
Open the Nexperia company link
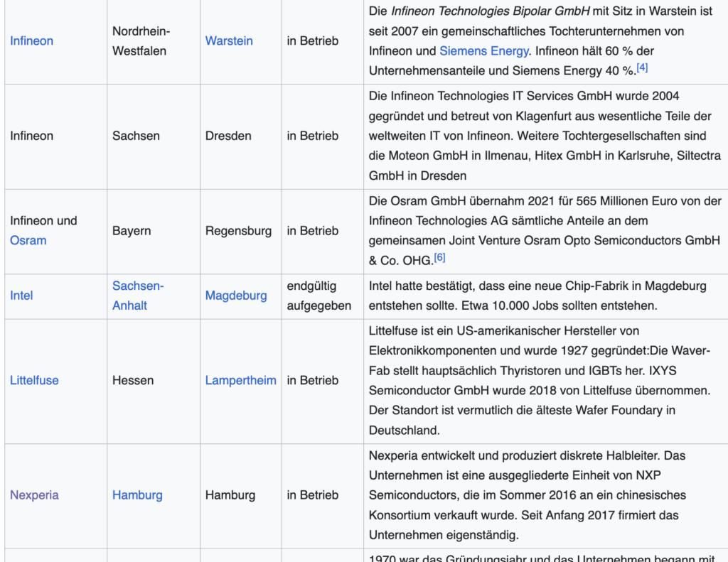pyautogui.click(x=34, y=495)
